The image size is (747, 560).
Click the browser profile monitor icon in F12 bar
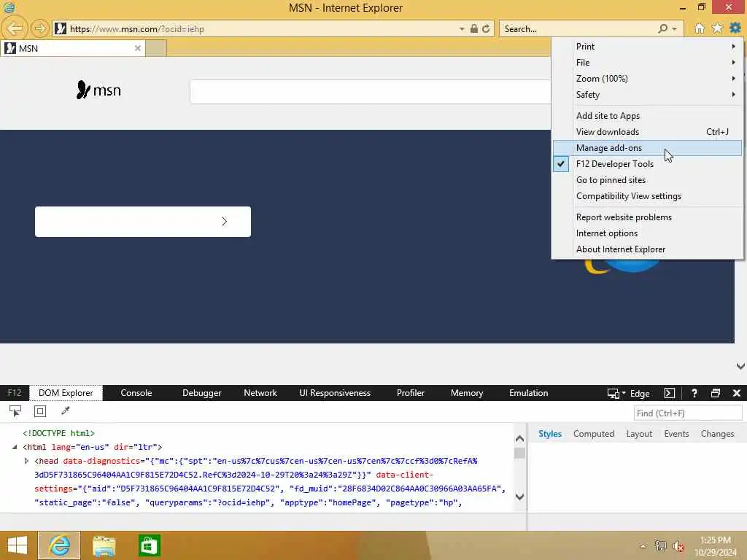pyautogui.click(x=613, y=393)
